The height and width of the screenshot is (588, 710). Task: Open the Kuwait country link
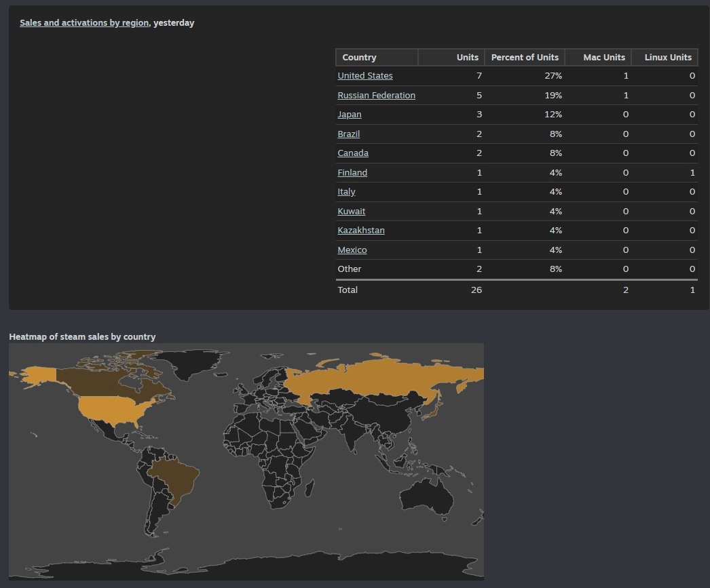352,211
